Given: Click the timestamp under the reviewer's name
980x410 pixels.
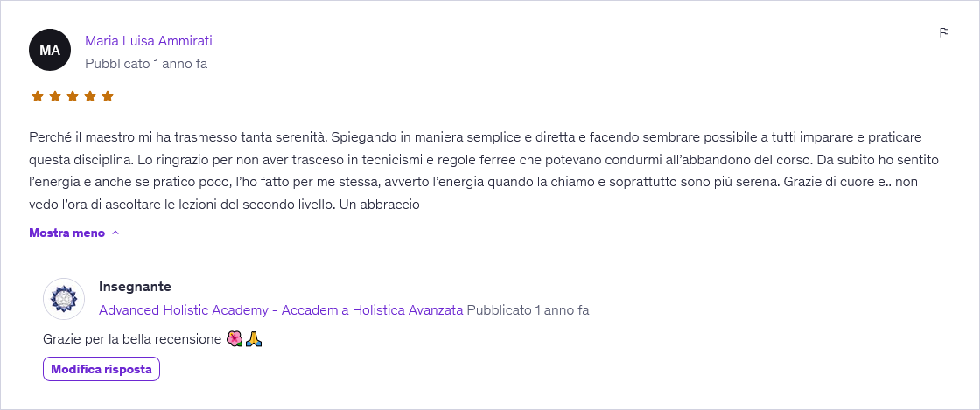Looking at the screenshot, I should pos(146,64).
